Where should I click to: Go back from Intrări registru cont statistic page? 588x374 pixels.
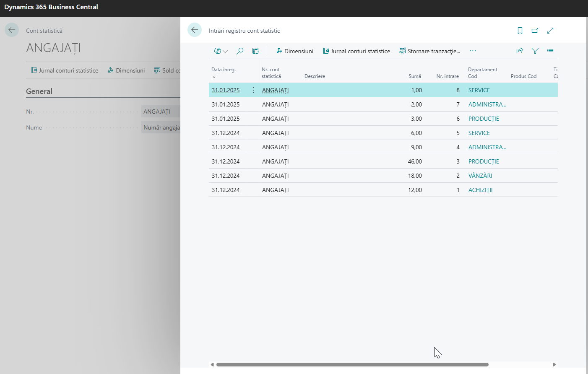[195, 30]
